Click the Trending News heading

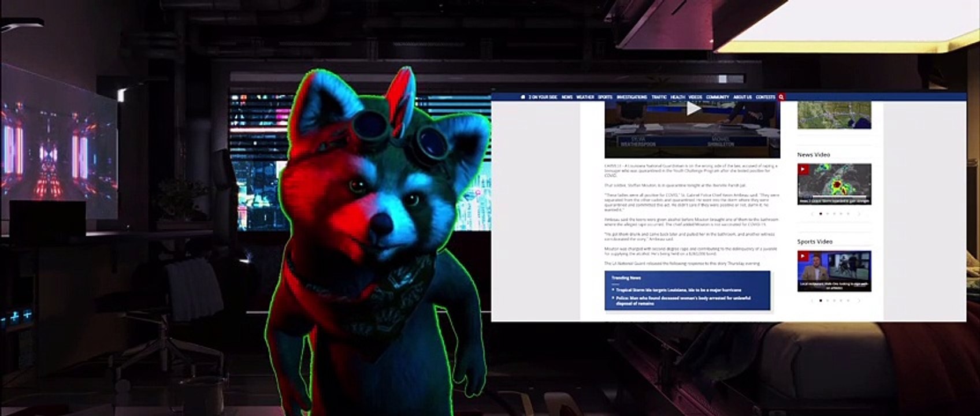point(626,278)
